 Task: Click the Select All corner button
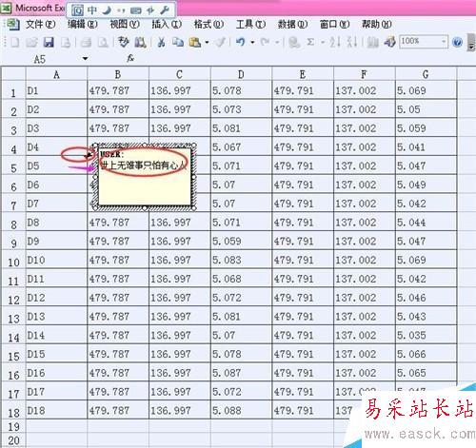[x=13, y=74]
